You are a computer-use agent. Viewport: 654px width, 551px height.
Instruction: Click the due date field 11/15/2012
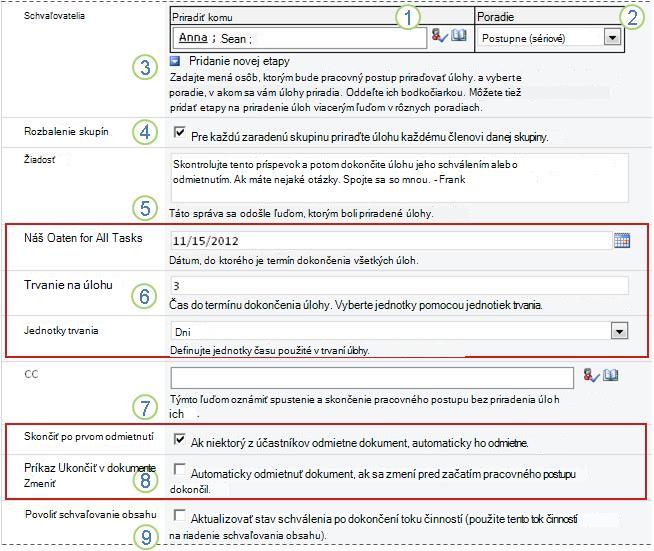(x=391, y=241)
